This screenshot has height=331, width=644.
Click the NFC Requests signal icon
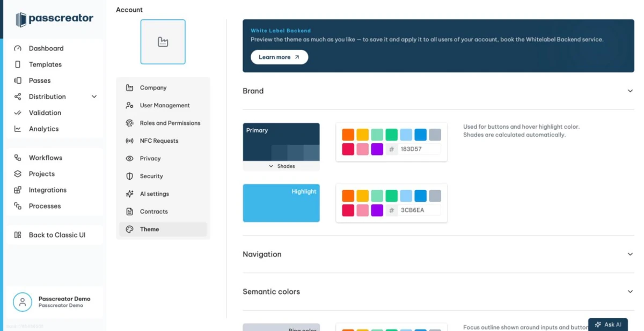tap(129, 141)
